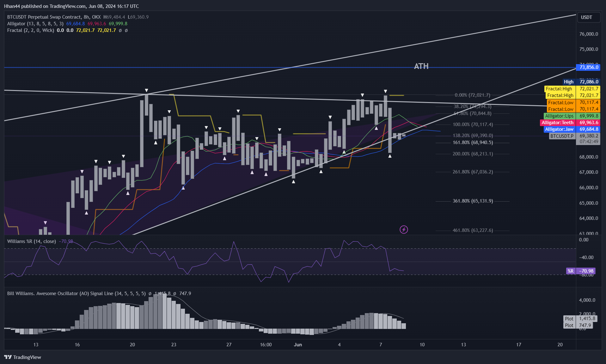Click the BTCUSDT.P last price tag

point(574,136)
